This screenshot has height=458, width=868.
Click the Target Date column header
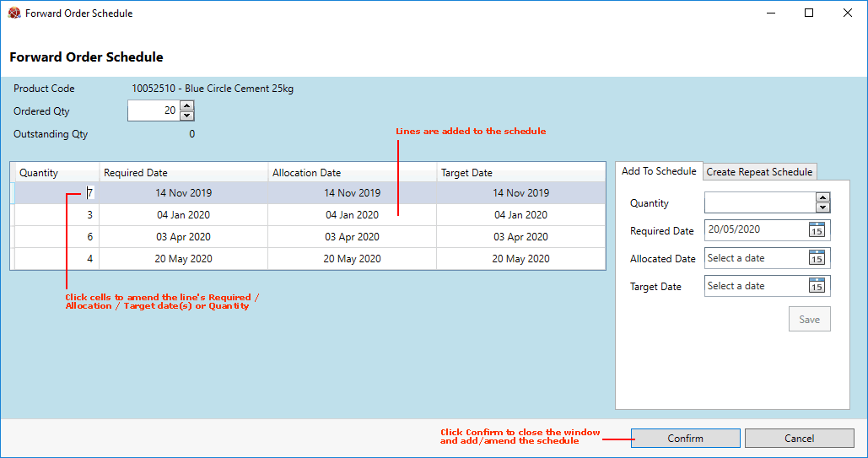click(x=521, y=172)
